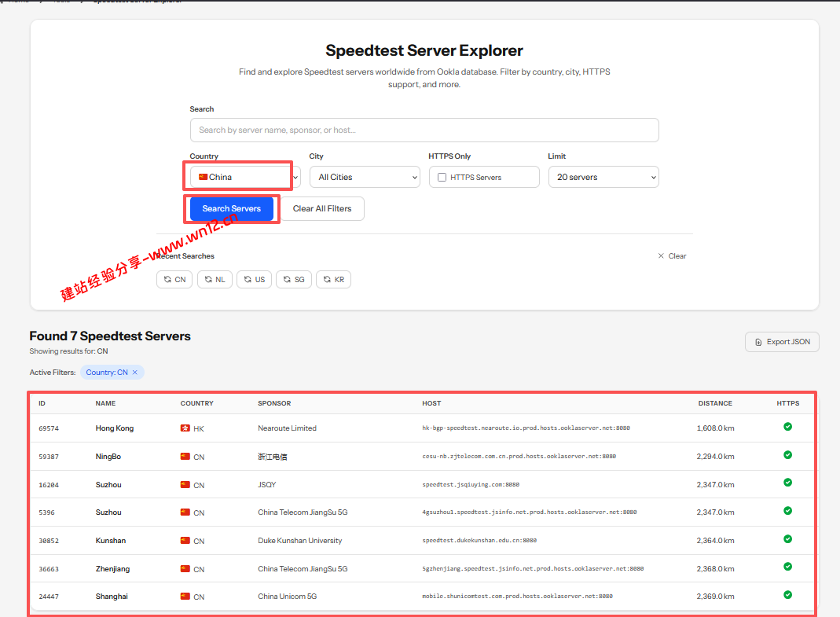Click distance 2,364.0 km

tap(715, 540)
